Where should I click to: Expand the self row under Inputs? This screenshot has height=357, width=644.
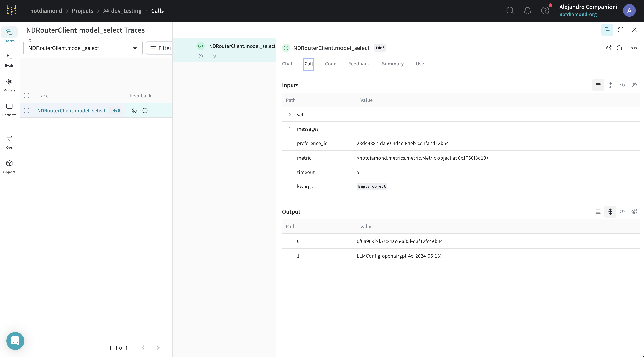290,115
